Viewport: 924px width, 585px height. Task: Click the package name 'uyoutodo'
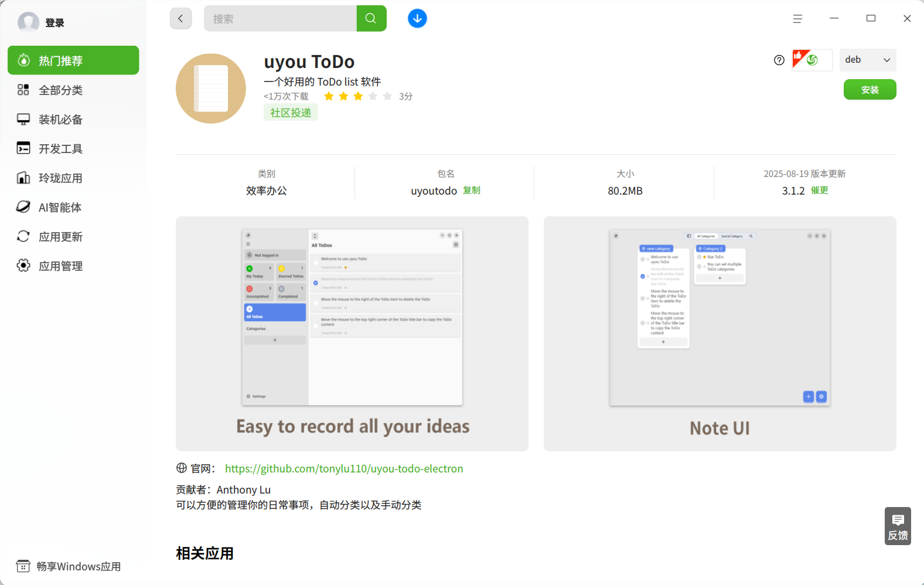click(x=434, y=191)
